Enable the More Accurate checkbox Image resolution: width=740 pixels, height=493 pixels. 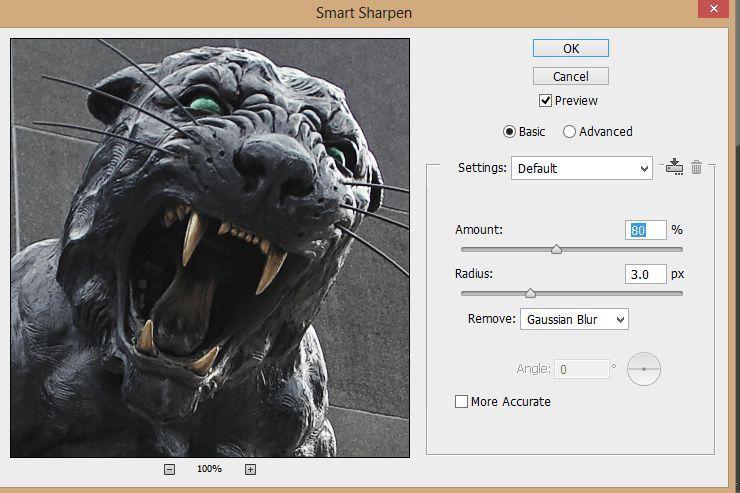pos(461,402)
